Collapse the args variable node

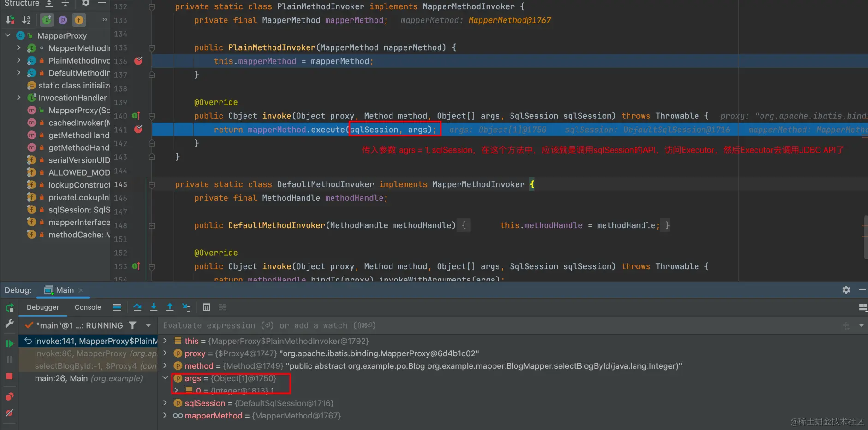pos(165,378)
